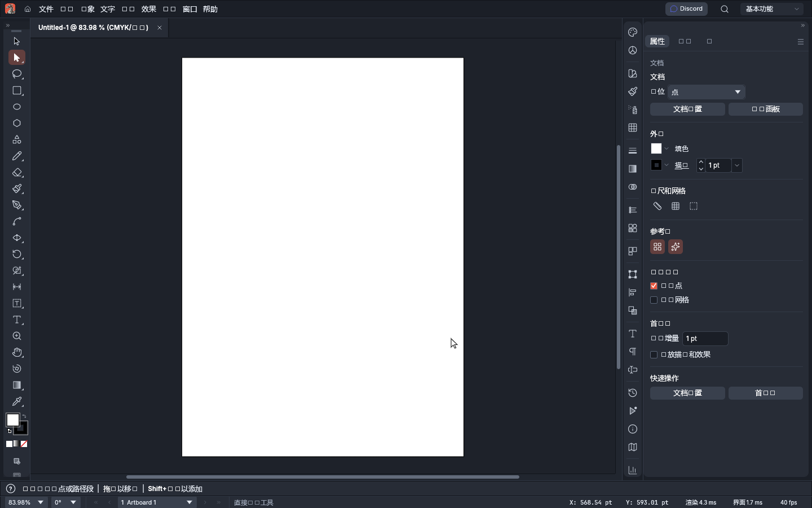The height and width of the screenshot is (508, 812).
Task: Open the stroke weight 1 pt dropdown
Action: tap(737, 165)
